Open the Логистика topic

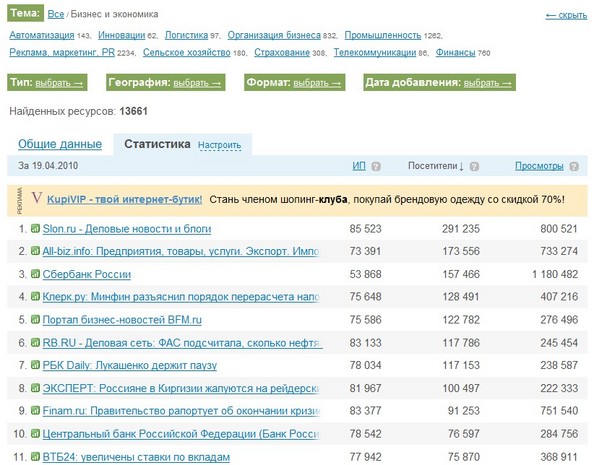(x=186, y=35)
